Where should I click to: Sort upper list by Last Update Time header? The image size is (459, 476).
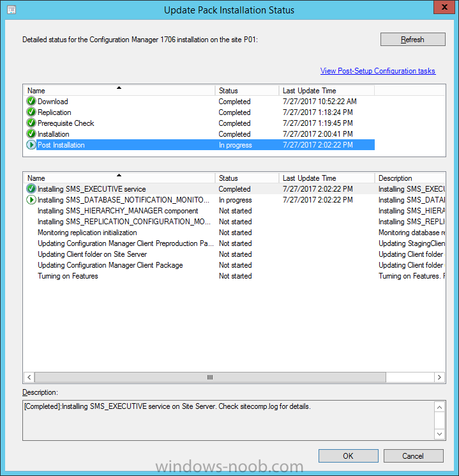pyautogui.click(x=327, y=91)
